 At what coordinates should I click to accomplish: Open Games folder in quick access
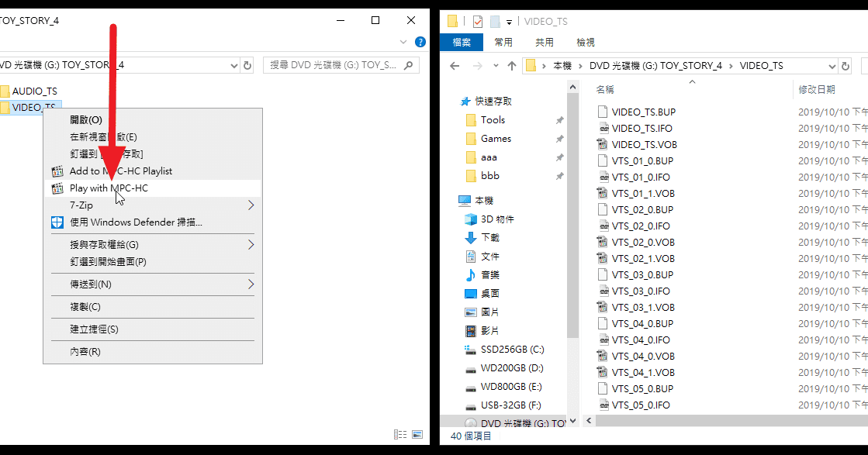click(x=496, y=139)
